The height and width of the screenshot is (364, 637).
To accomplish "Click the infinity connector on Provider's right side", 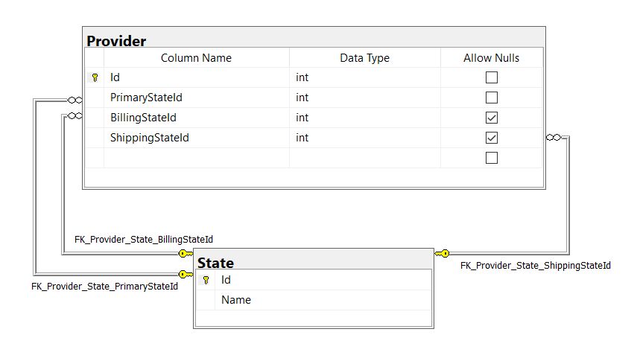I will click(x=553, y=137).
